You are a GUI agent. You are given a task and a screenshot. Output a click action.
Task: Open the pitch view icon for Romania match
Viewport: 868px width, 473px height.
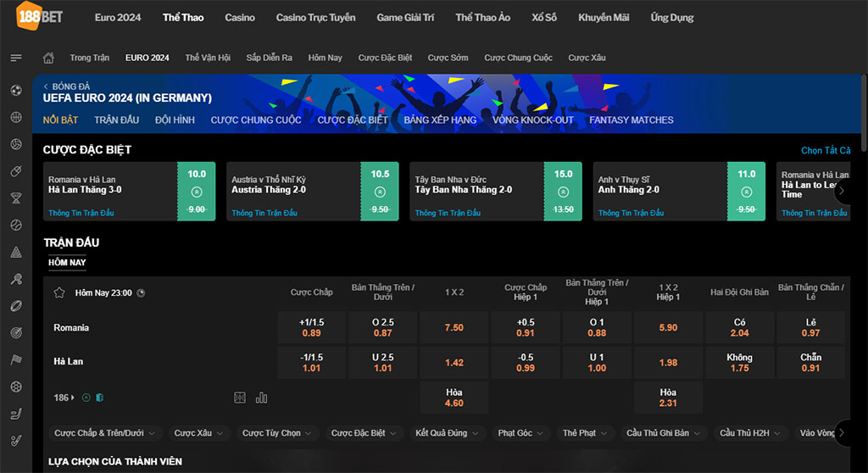point(240,397)
